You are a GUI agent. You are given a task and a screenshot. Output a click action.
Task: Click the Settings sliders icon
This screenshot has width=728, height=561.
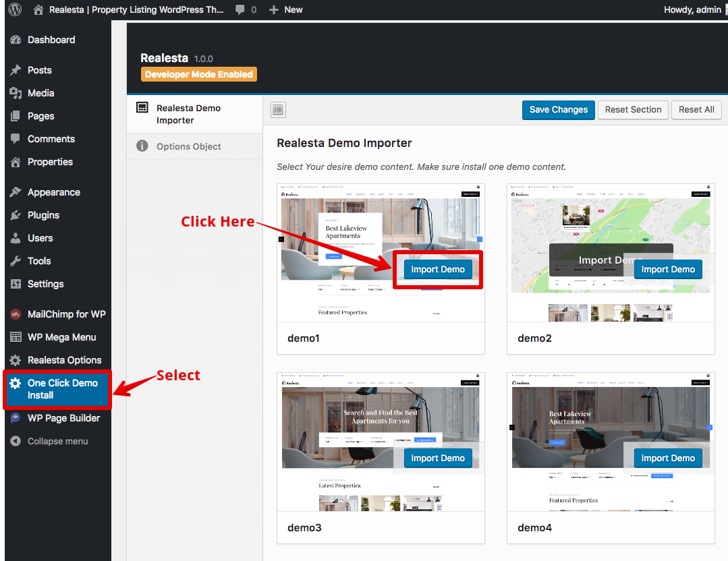pos(16,284)
